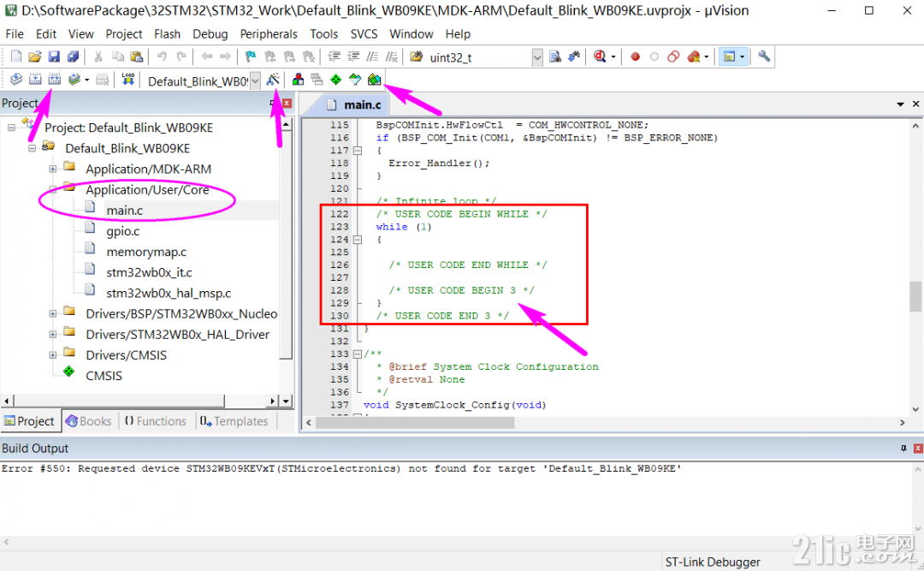Open the Flash menu
924x571 pixels.
(x=168, y=34)
